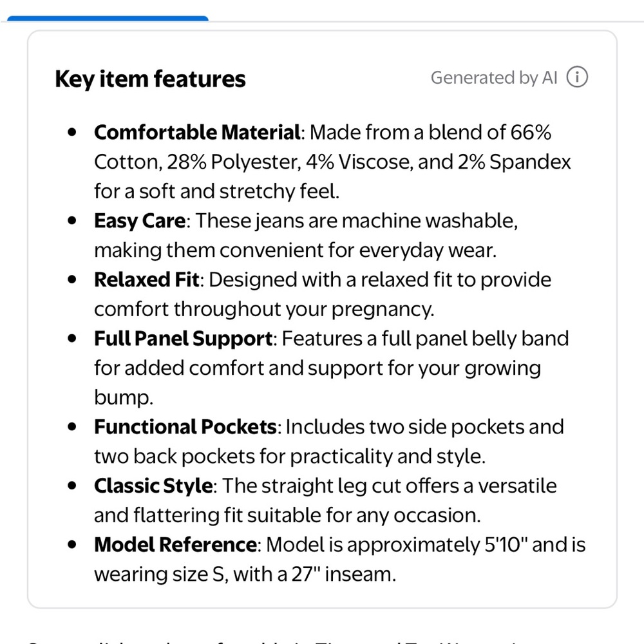Image resolution: width=644 pixels, height=644 pixels.
Task: Click the 2% Spandex text
Action: point(514,162)
